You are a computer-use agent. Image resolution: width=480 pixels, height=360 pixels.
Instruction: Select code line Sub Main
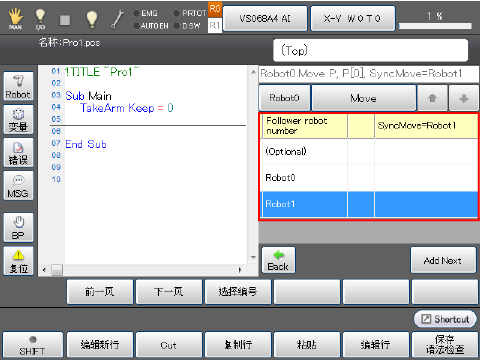[88, 96]
